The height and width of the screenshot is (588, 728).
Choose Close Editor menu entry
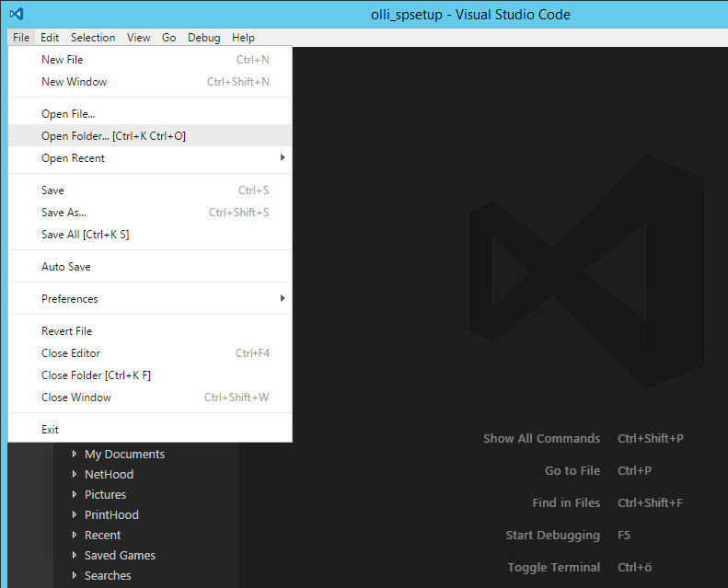point(150,352)
